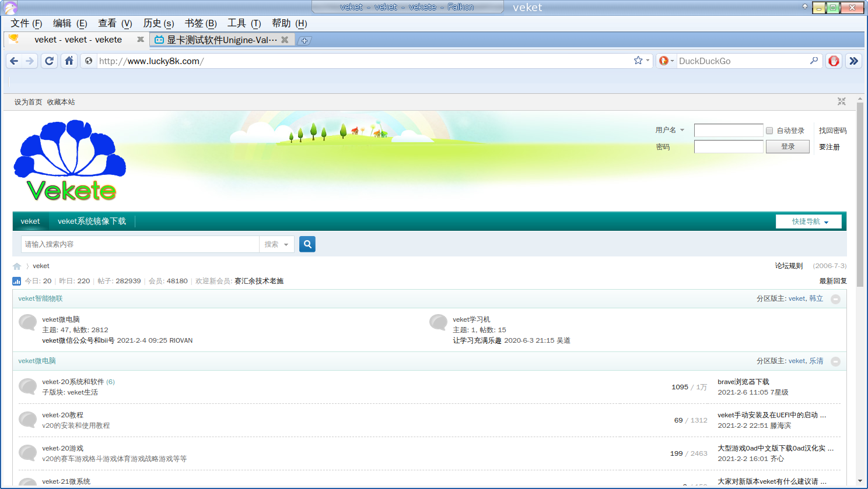Click the veket-20教程 bubble icon

click(27, 420)
